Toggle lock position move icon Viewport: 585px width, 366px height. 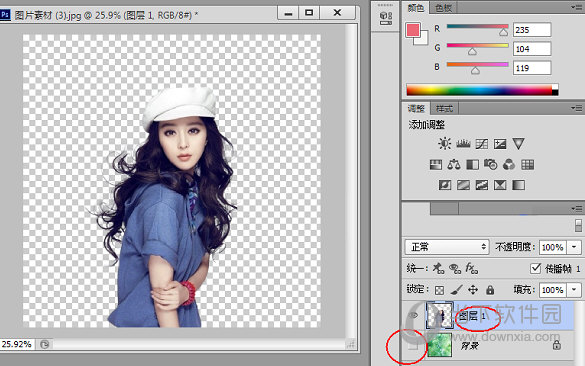[473, 290]
